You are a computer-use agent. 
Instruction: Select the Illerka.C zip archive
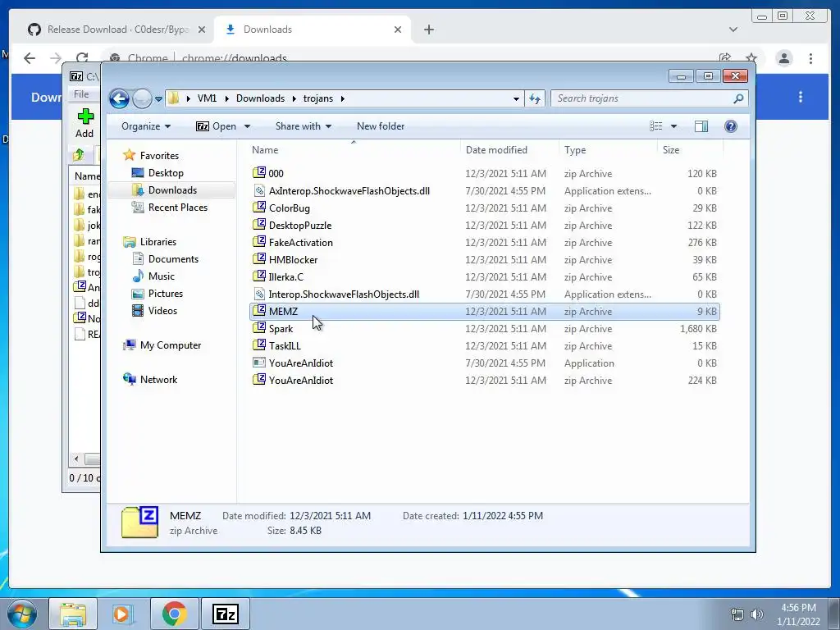click(x=485, y=277)
